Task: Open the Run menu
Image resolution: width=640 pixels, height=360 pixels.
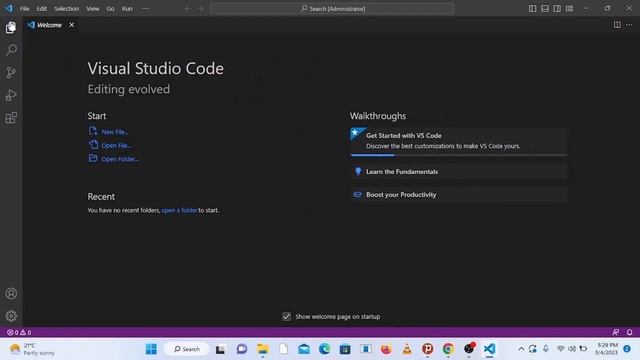Action: pos(127,9)
